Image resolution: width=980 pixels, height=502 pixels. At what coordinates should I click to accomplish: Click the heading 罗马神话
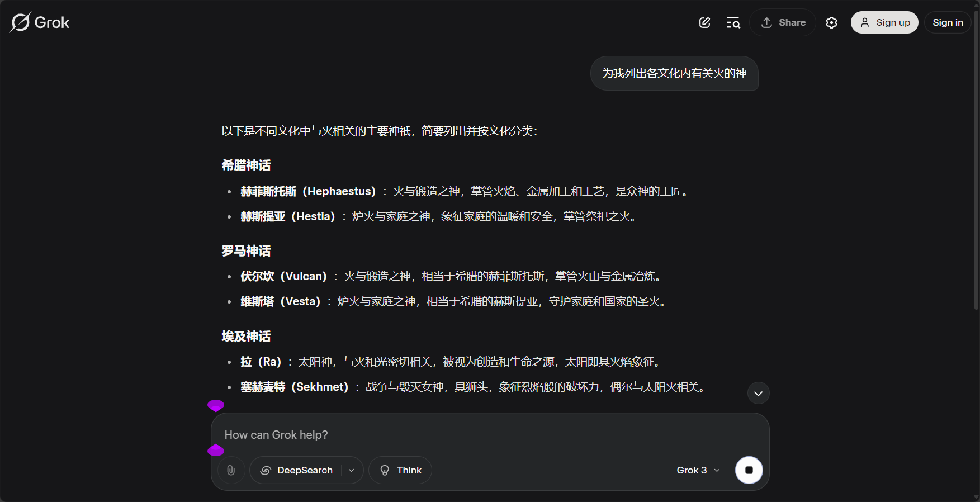246,251
